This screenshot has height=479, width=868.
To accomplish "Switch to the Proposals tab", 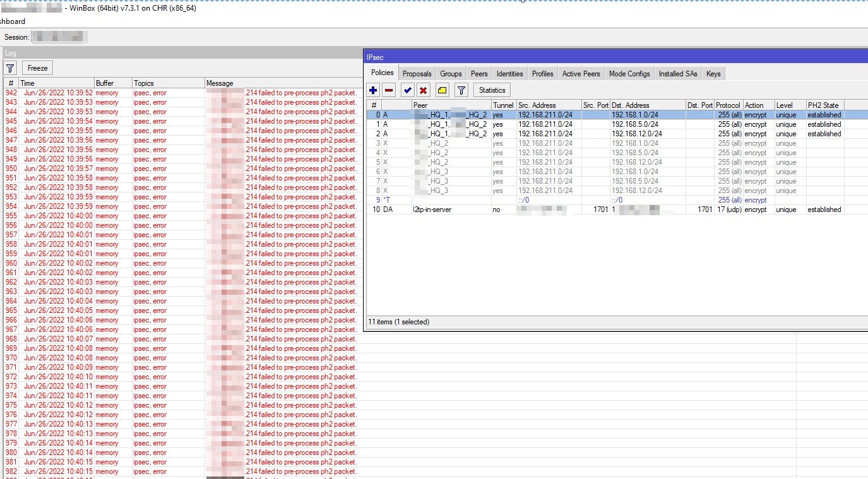I will (417, 74).
